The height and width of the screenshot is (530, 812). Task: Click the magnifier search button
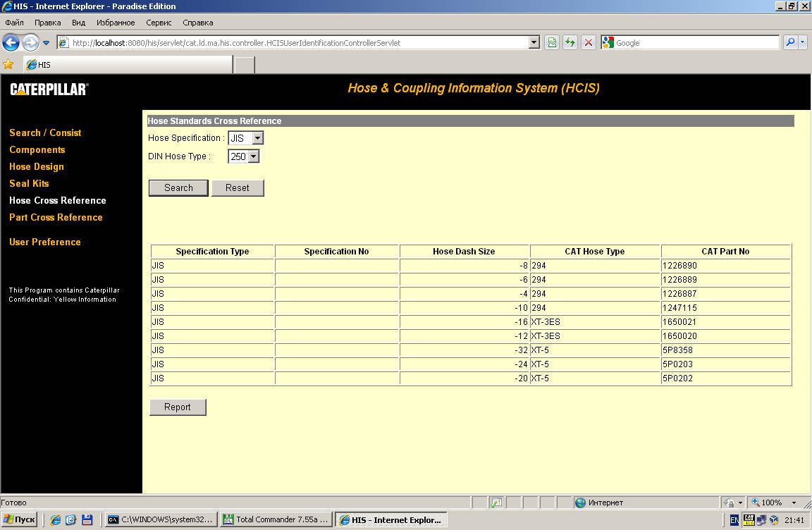tap(789, 42)
